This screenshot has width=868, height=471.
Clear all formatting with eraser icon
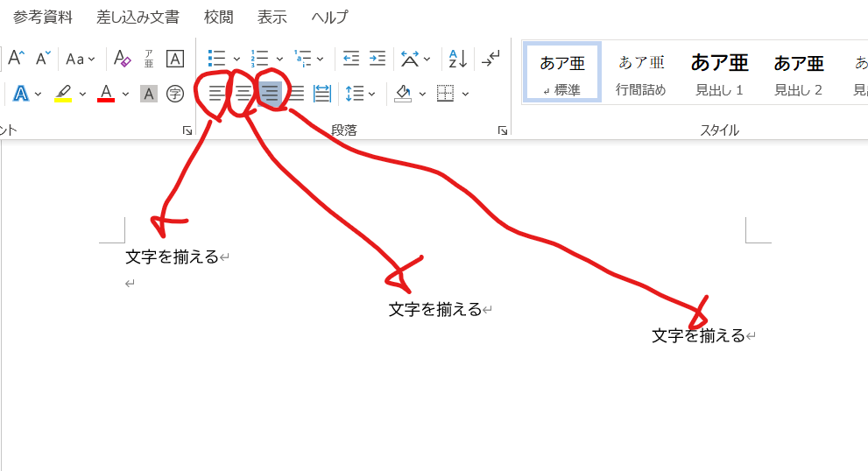(x=123, y=59)
